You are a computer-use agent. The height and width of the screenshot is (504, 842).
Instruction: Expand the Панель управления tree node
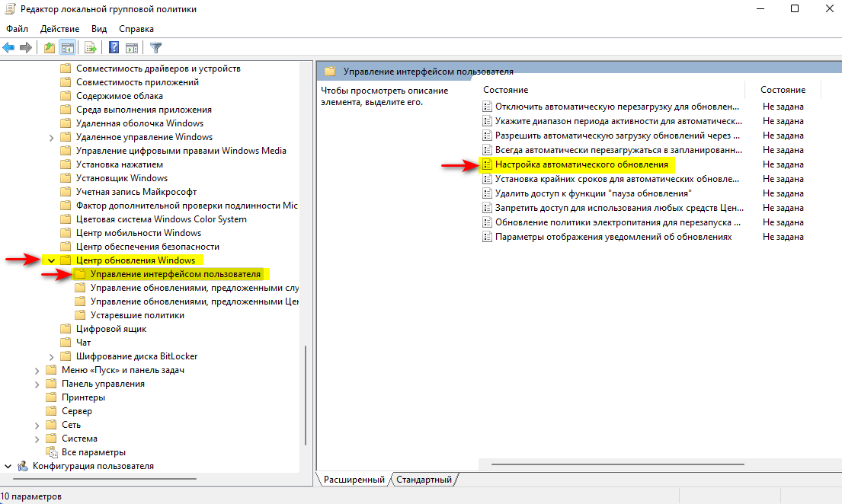37,384
